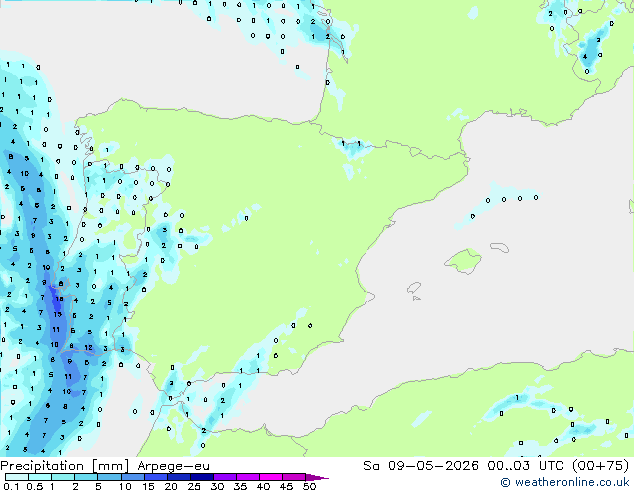634x490 pixels.
Task: Click the 5–10 mm legend color swatch
Action: tap(109, 477)
